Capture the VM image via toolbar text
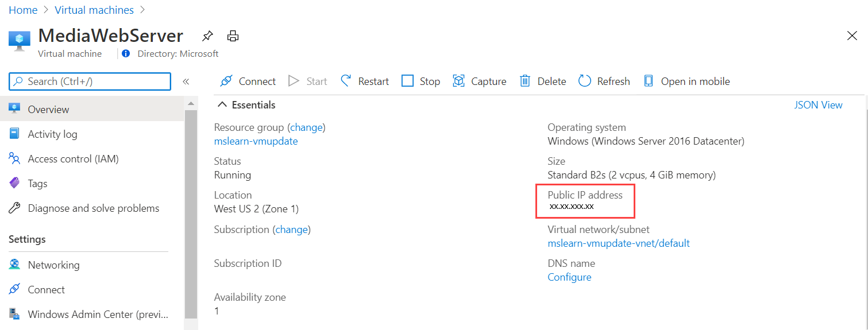This screenshot has width=868, height=330. click(x=489, y=81)
